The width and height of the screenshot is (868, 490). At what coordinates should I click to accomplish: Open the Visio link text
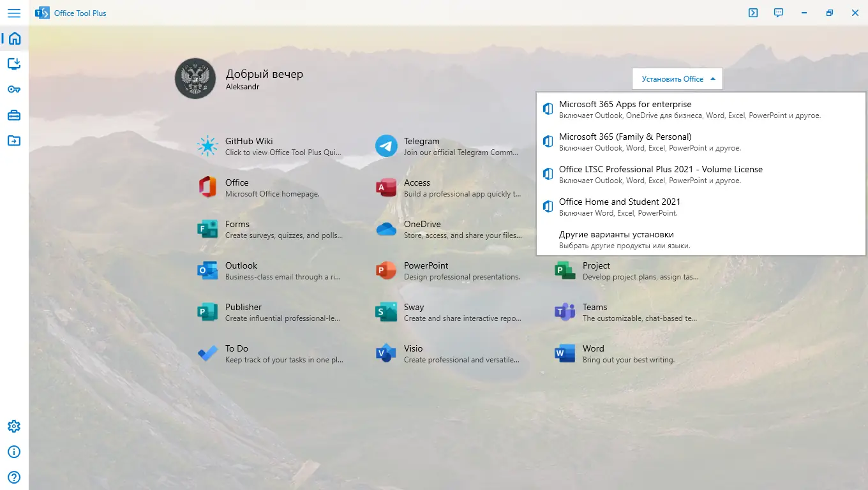[414, 348]
